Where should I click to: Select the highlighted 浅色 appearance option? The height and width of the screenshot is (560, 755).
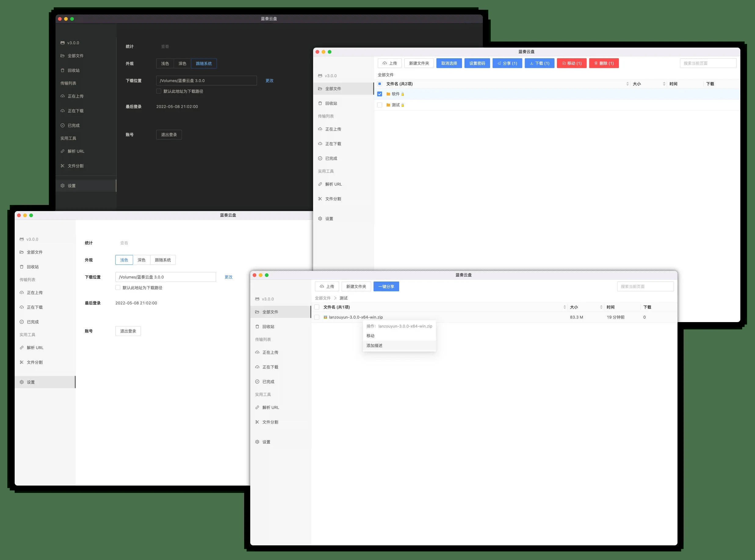click(x=124, y=260)
